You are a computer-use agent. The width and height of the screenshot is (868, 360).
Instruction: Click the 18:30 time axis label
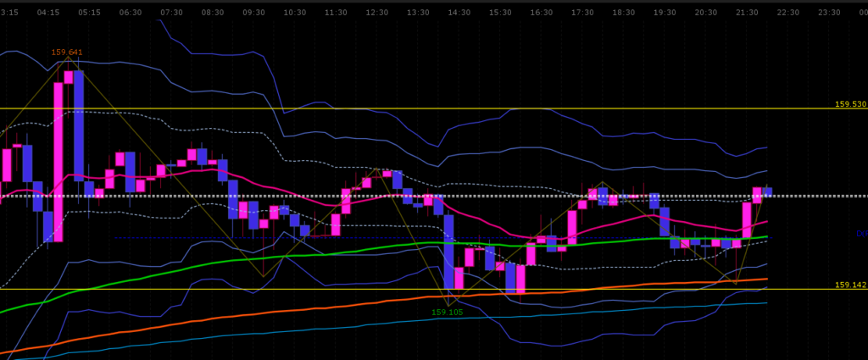click(x=624, y=13)
